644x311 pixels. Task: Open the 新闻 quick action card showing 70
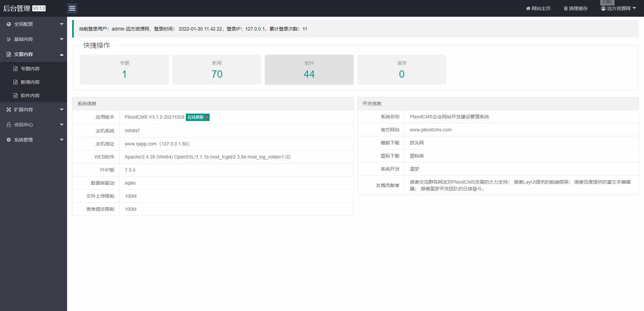(x=217, y=70)
